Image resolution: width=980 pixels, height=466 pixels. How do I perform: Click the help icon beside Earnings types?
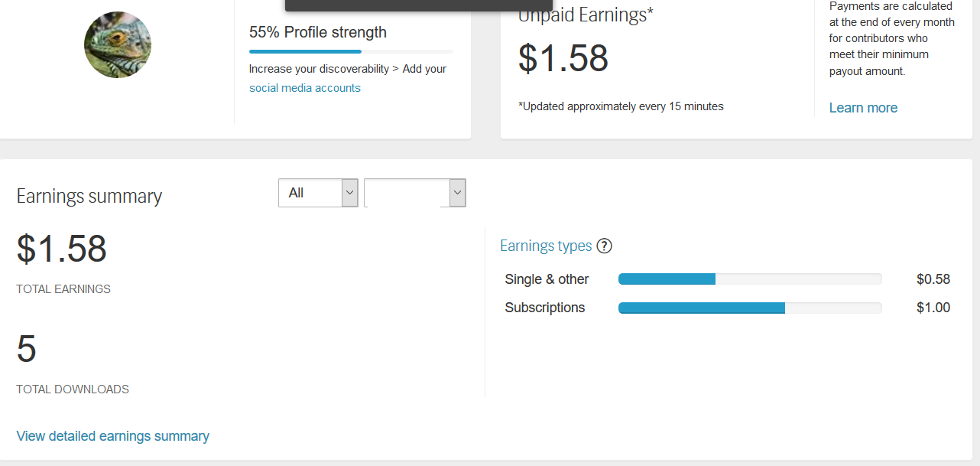[604, 246]
